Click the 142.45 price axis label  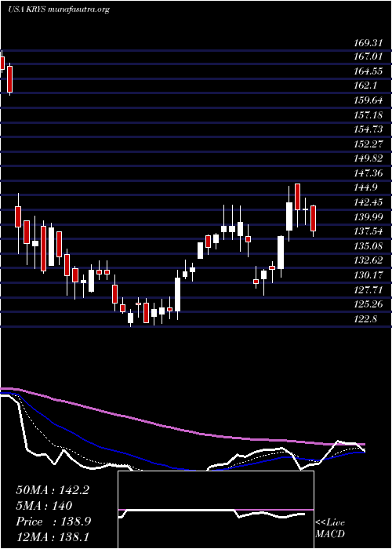(x=368, y=202)
